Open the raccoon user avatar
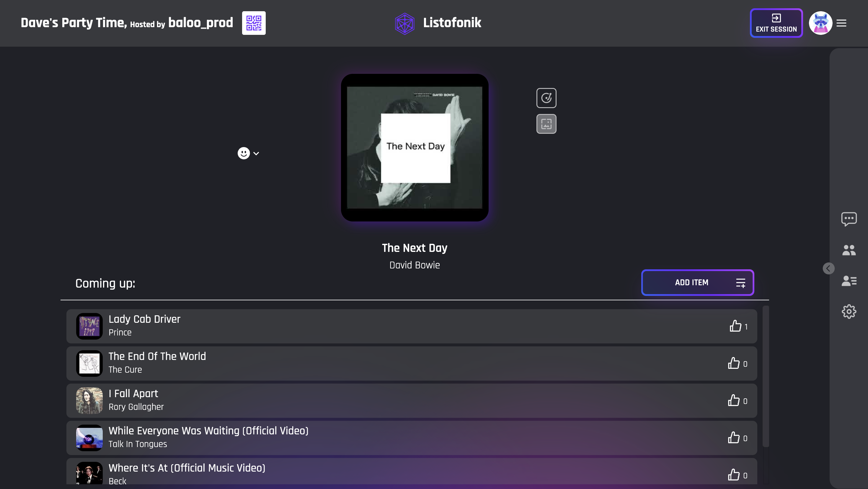The image size is (868, 489). (x=820, y=23)
